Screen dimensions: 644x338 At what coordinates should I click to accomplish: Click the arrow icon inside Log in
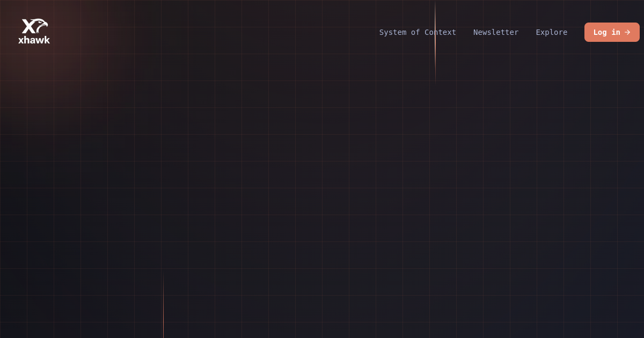tap(627, 32)
